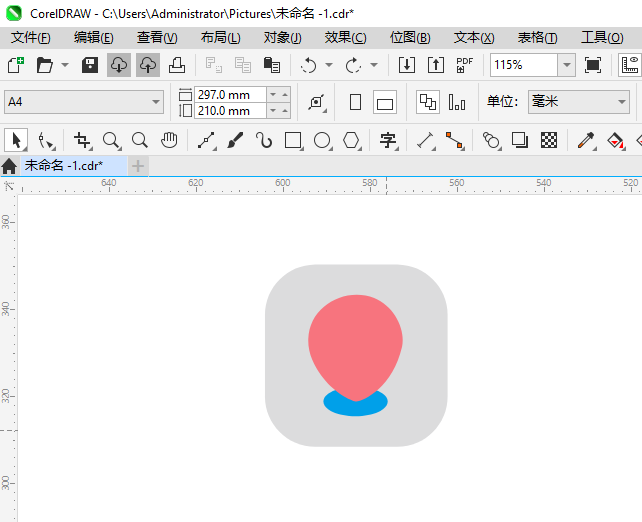Image resolution: width=642 pixels, height=522 pixels.
Task: Toggle the all pages layout button
Action: [x=428, y=102]
